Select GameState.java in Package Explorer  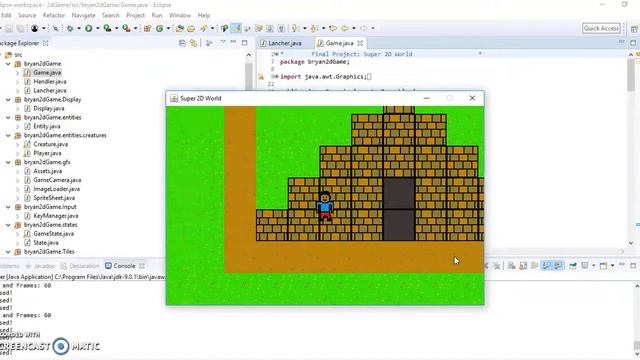(x=53, y=234)
